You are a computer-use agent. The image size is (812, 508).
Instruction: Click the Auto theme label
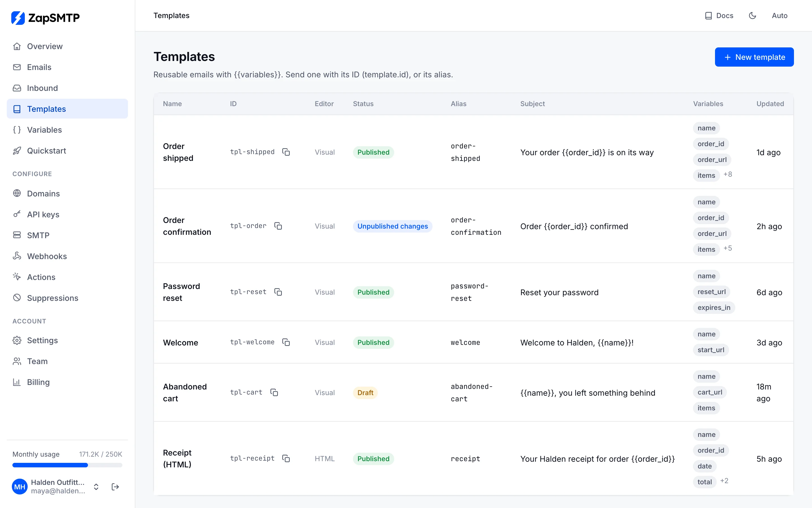pyautogui.click(x=780, y=16)
